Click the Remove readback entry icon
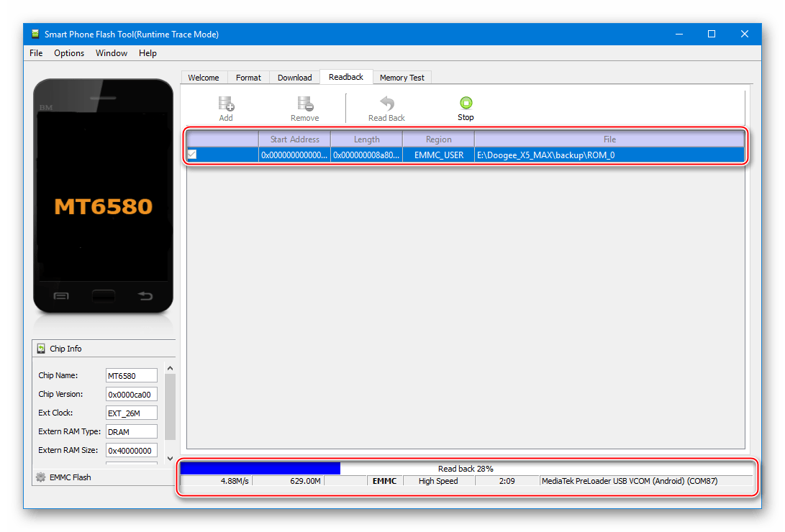The height and width of the screenshot is (532, 785). pos(305,104)
